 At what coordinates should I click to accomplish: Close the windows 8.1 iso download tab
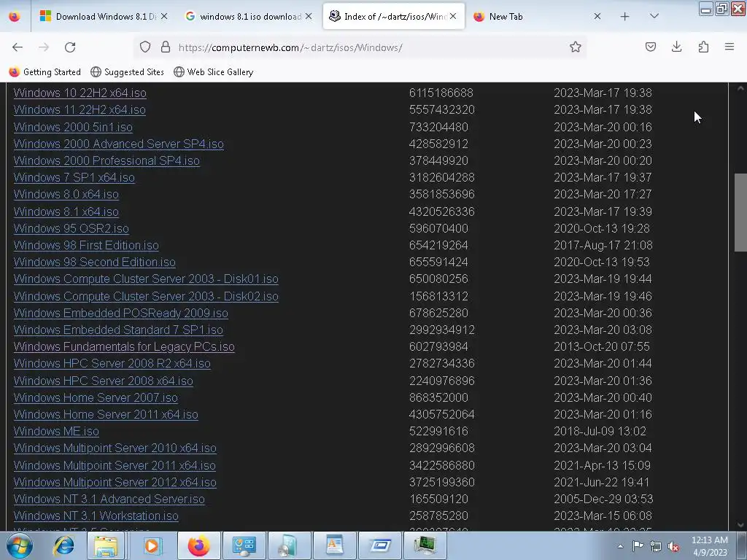(x=309, y=17)
